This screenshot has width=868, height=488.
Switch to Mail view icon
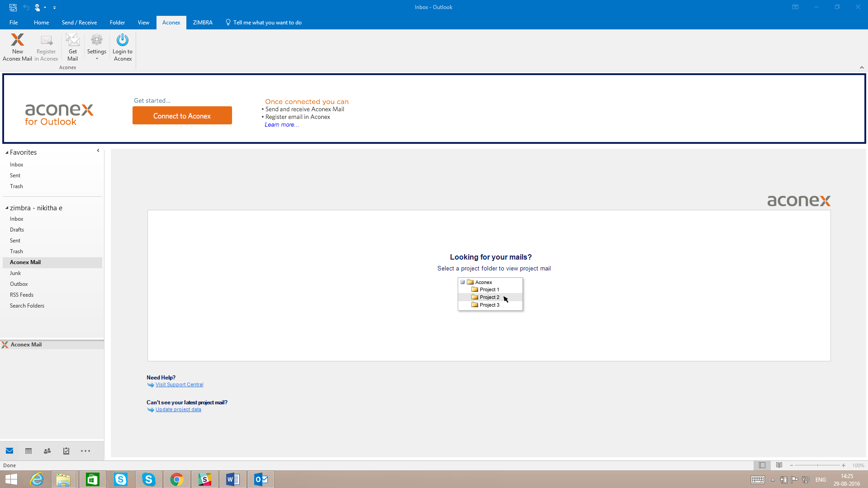tap(9, 451)
